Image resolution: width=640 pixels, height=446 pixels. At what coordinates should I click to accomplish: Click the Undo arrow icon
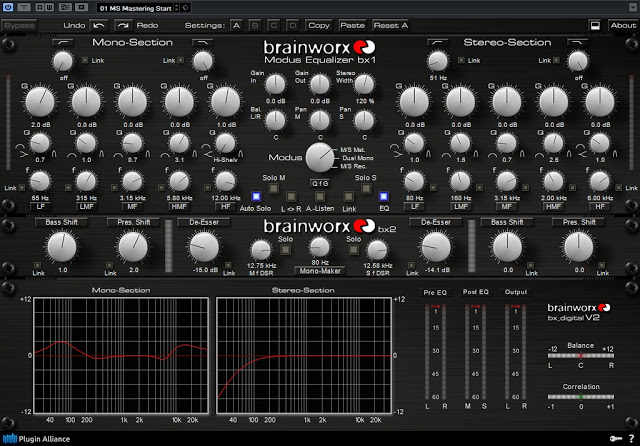coord(97,23)
